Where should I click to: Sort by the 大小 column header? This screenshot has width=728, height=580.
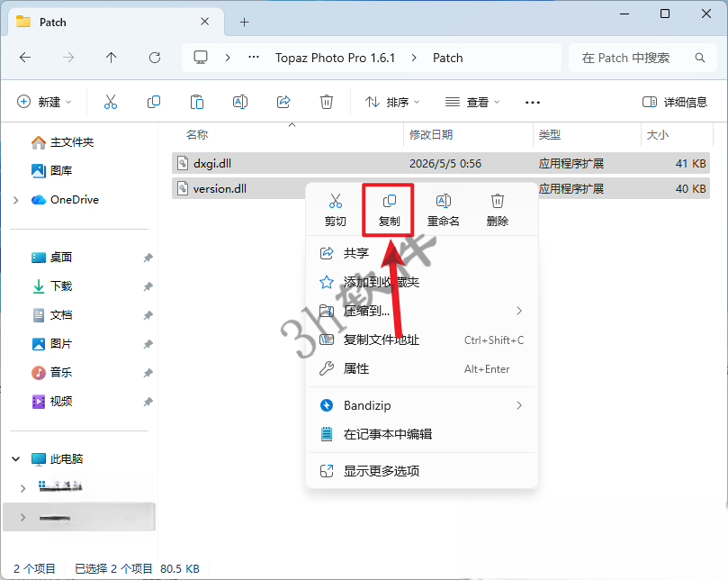pyautogui.click(x=658, y=135)
